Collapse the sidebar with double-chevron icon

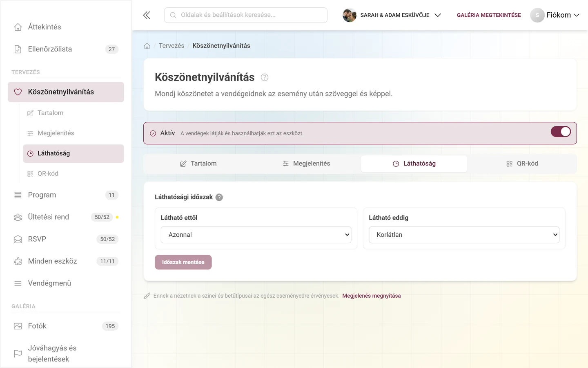[x=147, y=15]
